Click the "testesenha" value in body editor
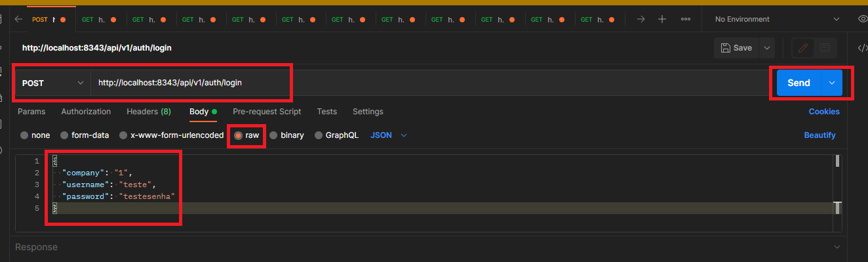The width and height of the screenshot is (868, 262). click(147, 196)
